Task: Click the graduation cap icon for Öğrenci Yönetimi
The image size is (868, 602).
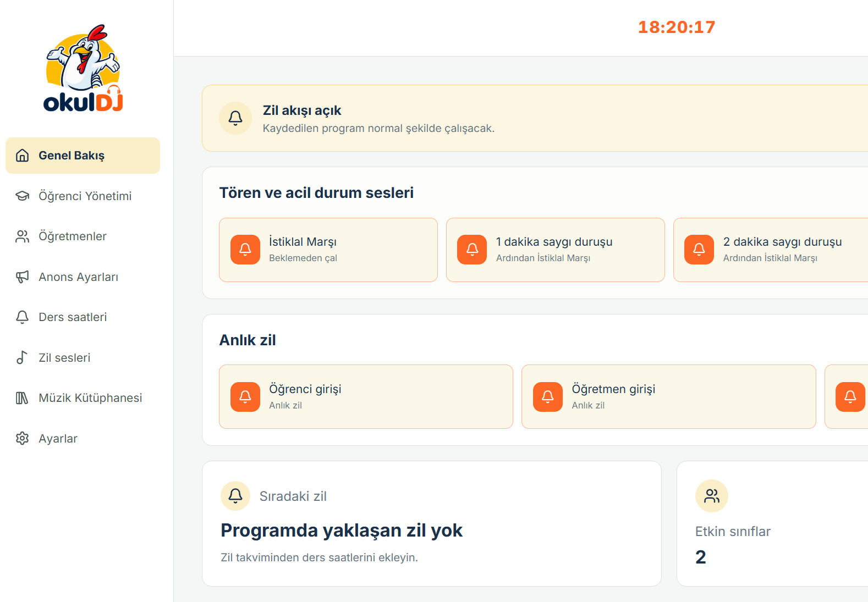Action: (x=22, y=196)
